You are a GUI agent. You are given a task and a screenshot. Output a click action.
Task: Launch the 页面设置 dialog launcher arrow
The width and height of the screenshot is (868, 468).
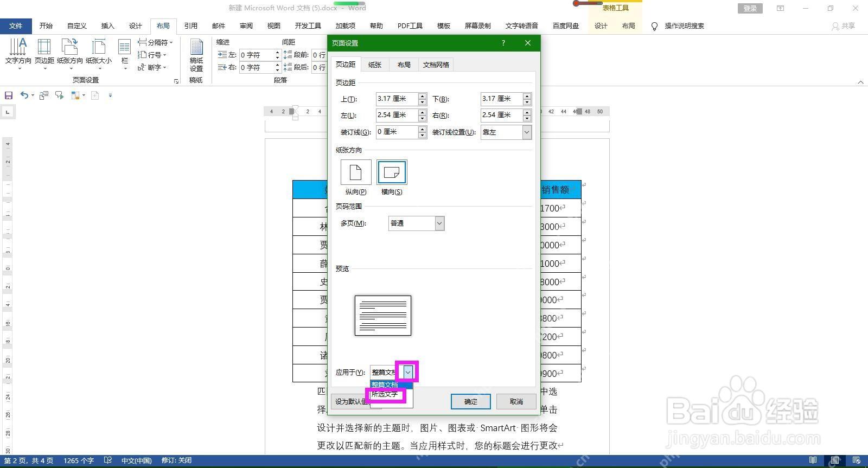(x=176, y=81)
